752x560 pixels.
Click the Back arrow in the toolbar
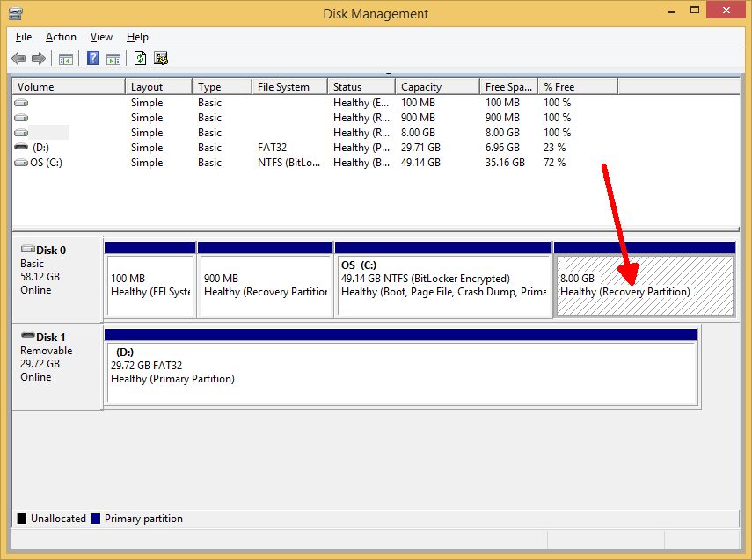point(18,59)
